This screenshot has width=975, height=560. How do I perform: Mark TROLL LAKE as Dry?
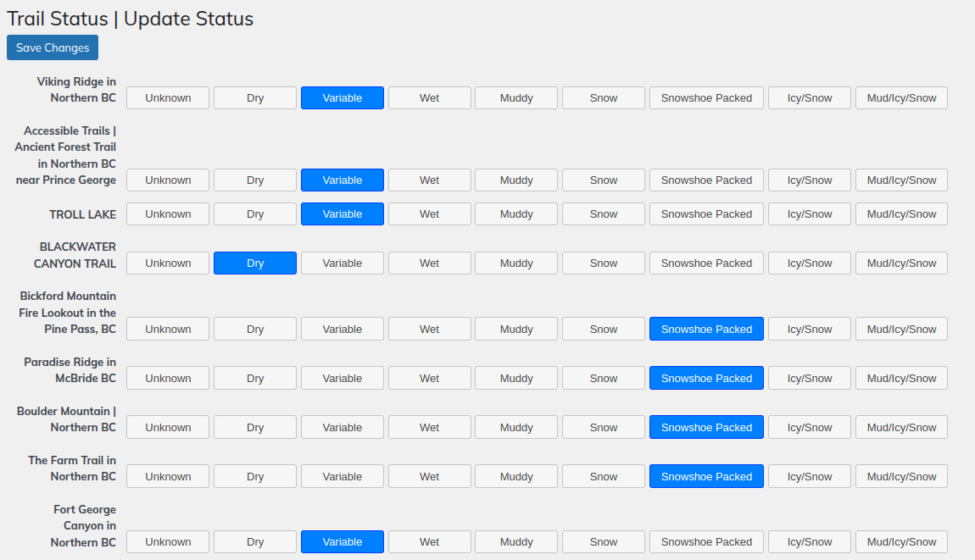click(x=255, y=213)
